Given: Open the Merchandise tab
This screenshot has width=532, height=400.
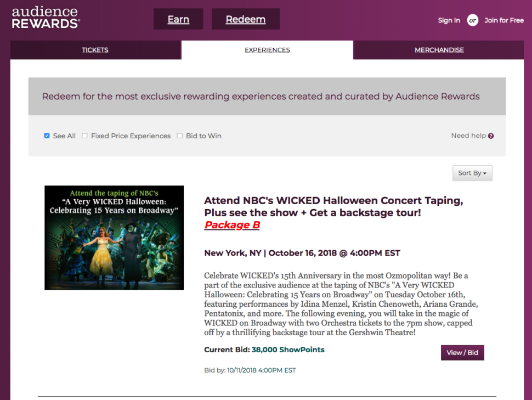Looking at the screenshot, I should pyautogui.click(x=439, y=50).
